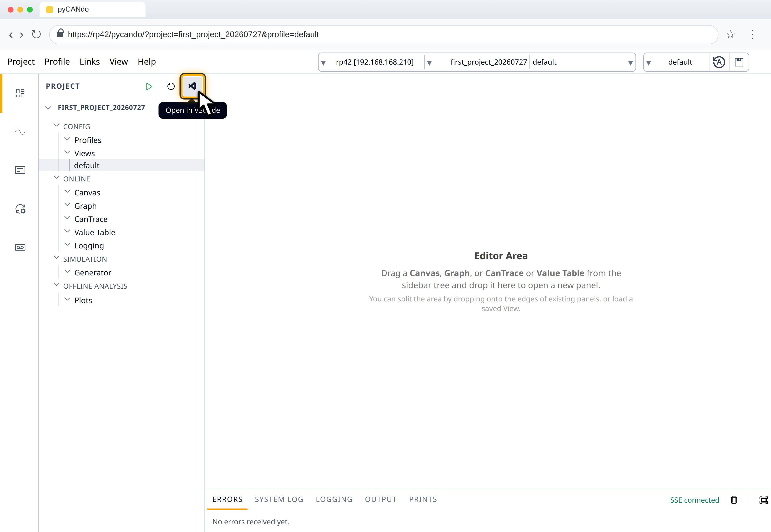Collapse the FIRST_PROJECT_20260727 tree root

point(48,108)
